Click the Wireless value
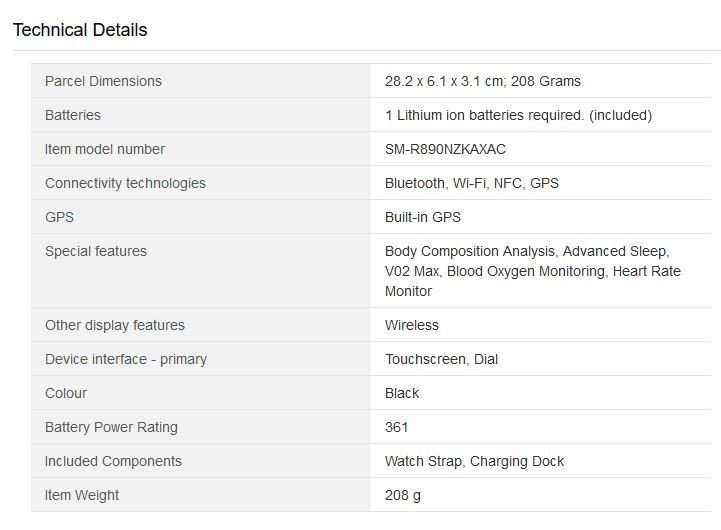Image resolution: width=721 pixels, height=530 pixels. pyautogui.click(x=412, y=325)
